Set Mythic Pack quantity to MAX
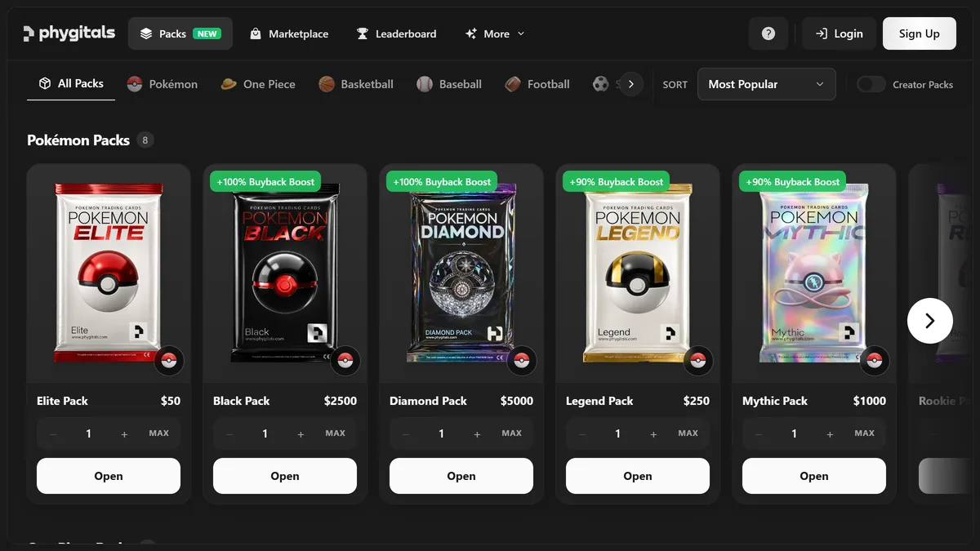The width and height of the screenshot is (980, 551). [x=865, y=433]
